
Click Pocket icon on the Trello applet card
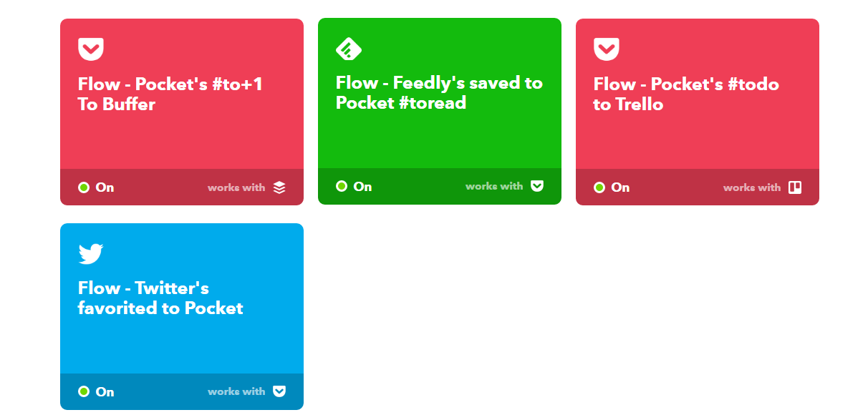pyautogui.click(x=607, y=49)
